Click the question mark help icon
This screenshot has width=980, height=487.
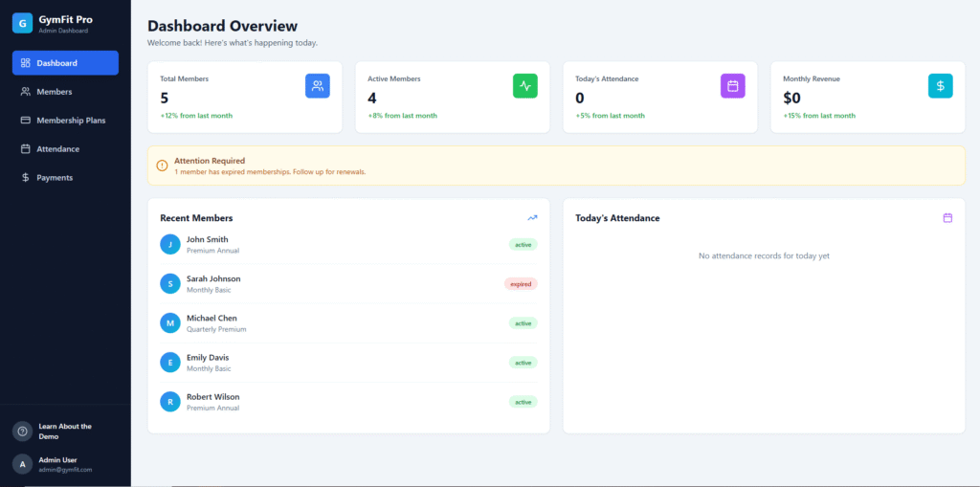point(22,432)
